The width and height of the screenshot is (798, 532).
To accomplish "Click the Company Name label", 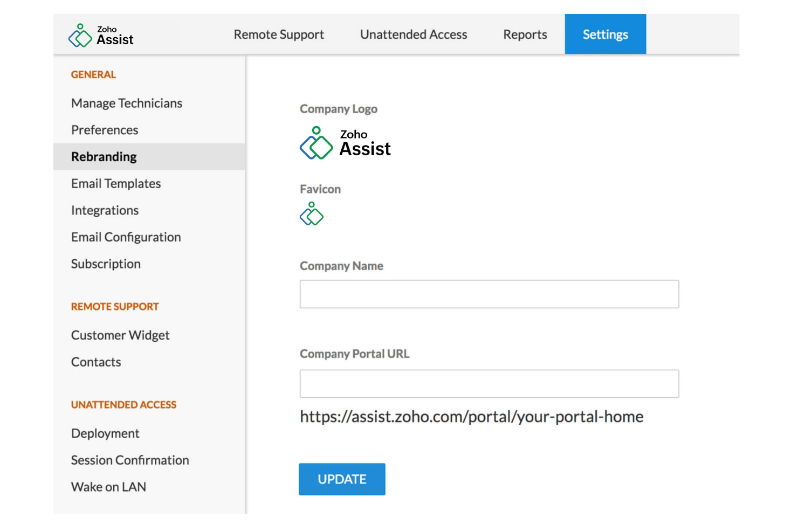I will tap(341, 266).
